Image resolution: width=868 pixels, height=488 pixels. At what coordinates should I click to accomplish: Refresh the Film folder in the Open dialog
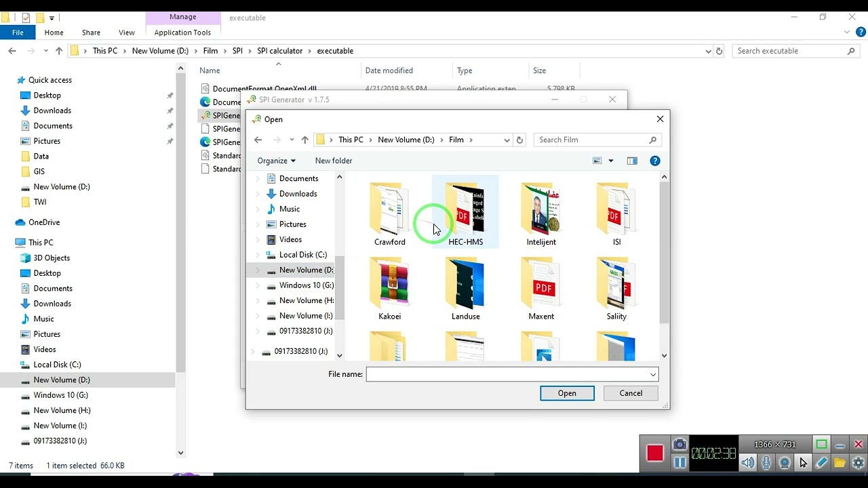point(519,140)
